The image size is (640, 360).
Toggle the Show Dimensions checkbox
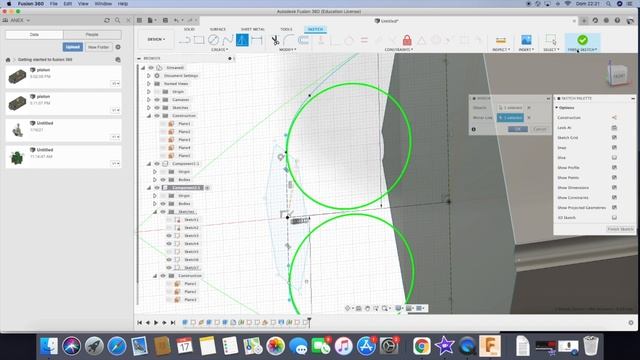[x=614, y=187]
